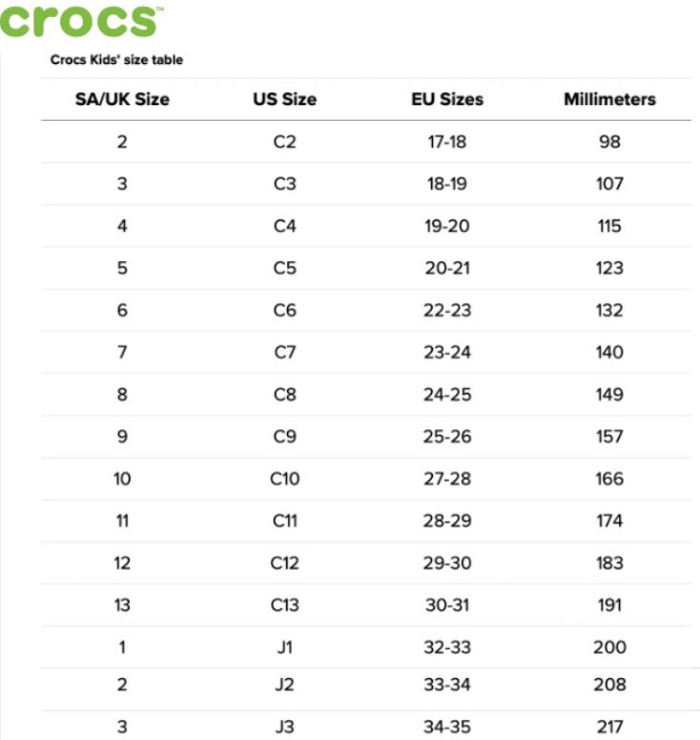Click the EU Sizes column header

[447, 99]
